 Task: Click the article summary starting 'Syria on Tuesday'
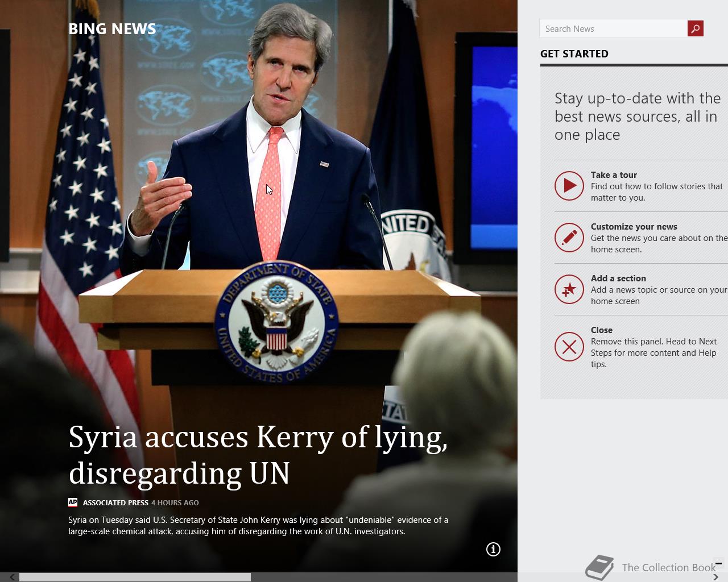coord(258,526)
